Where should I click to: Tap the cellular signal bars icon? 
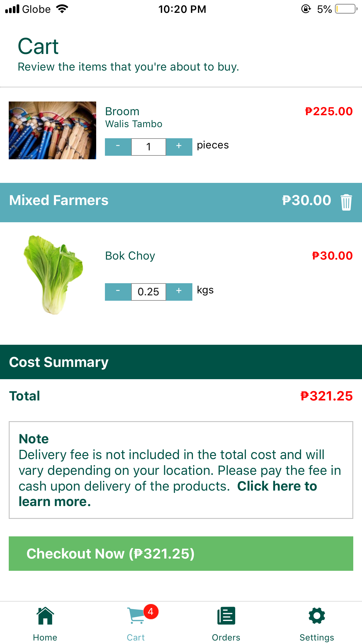(x=12, y=9)
